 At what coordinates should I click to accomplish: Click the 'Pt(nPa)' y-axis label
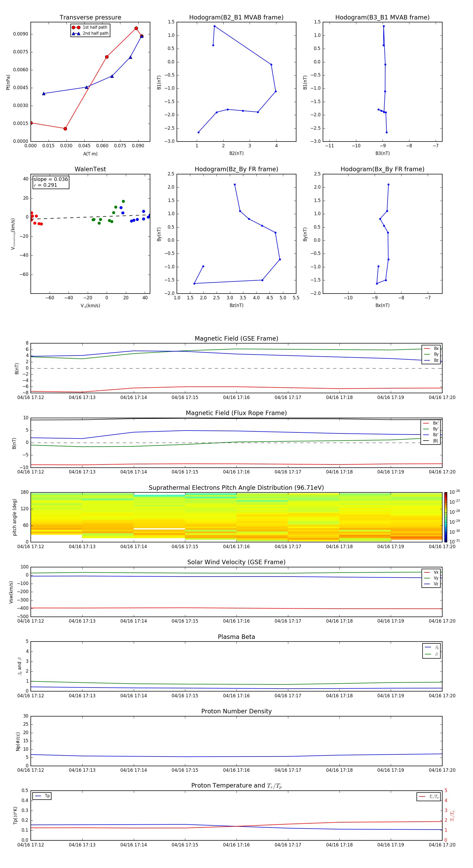[8, 82]
